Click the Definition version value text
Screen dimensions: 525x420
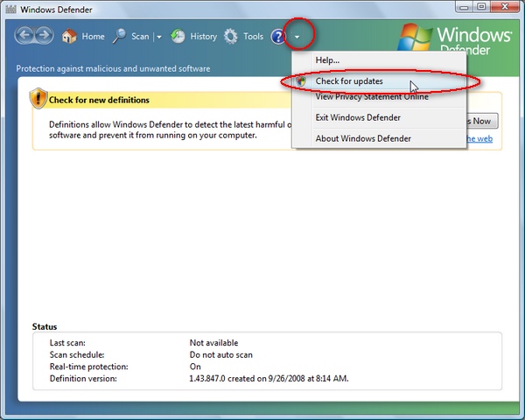pyautogui.click(x=269, y=379)
